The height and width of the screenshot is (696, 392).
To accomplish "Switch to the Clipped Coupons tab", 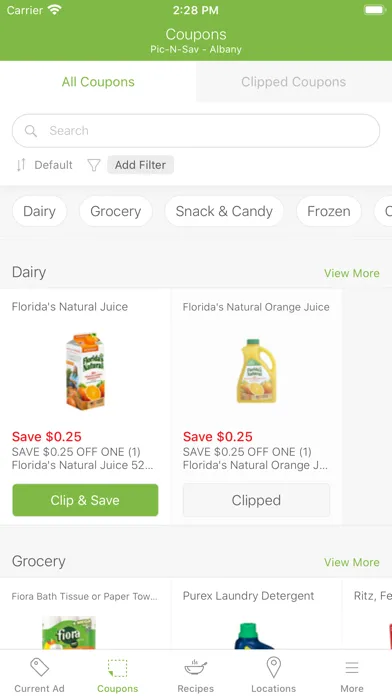I will [293, 82].
